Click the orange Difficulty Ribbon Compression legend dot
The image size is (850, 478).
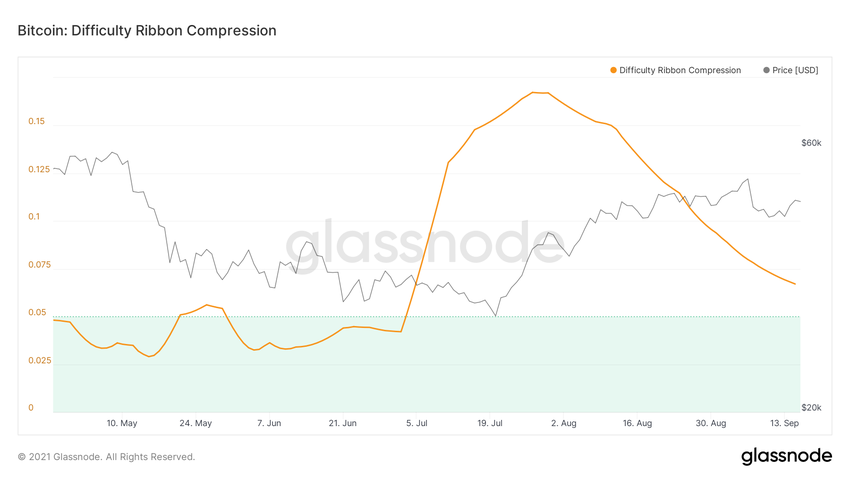(x=613, y=70)
